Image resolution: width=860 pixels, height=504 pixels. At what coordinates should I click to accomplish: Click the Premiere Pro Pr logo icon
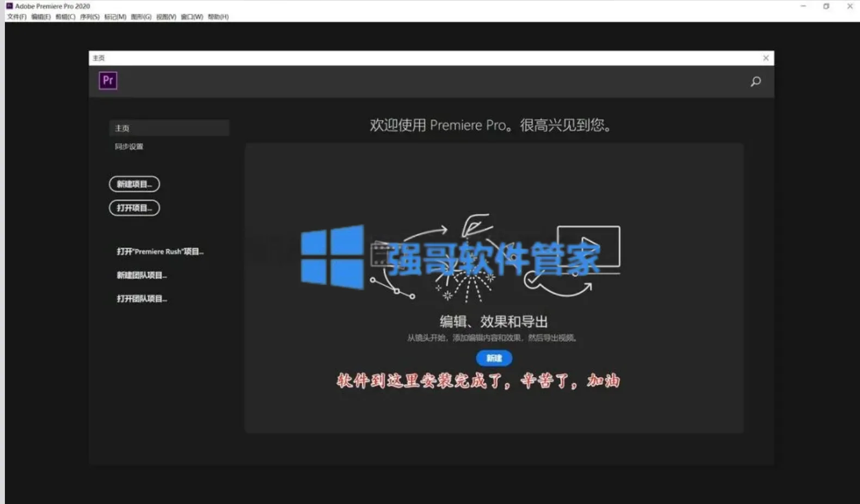coord(108,81)
